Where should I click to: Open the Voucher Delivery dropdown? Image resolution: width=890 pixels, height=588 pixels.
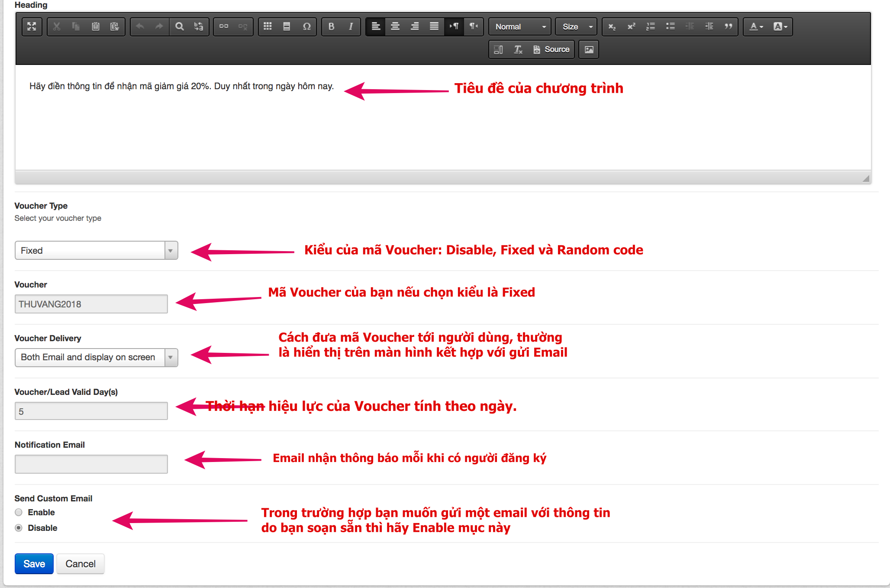[96, 357]
